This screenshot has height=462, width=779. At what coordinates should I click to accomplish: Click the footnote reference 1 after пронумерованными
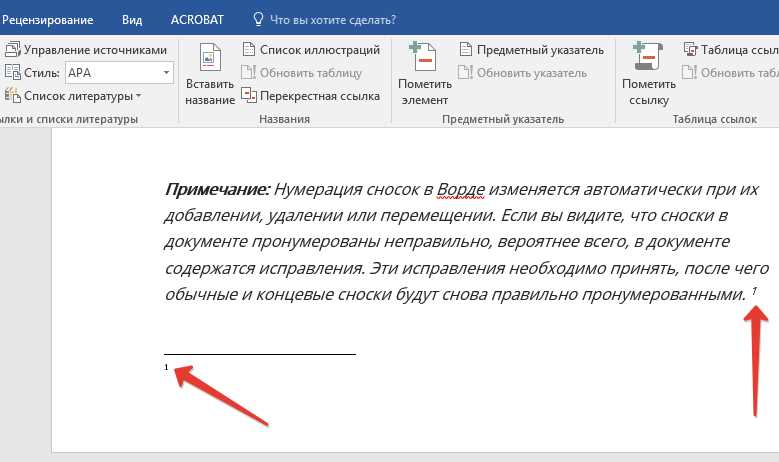point(754,291)
